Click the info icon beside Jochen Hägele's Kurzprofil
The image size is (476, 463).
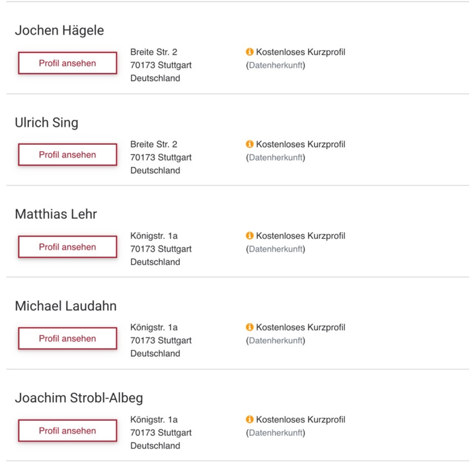tap(249, 52)
